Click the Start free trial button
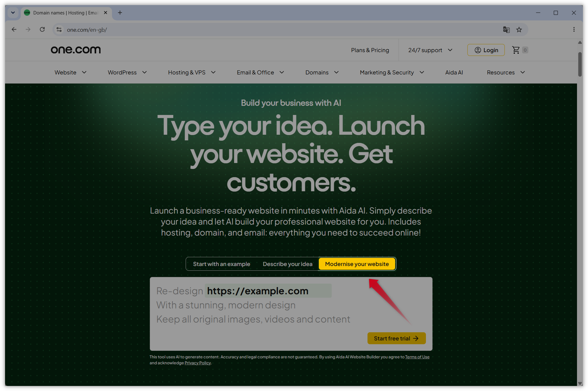 point(397,338)
